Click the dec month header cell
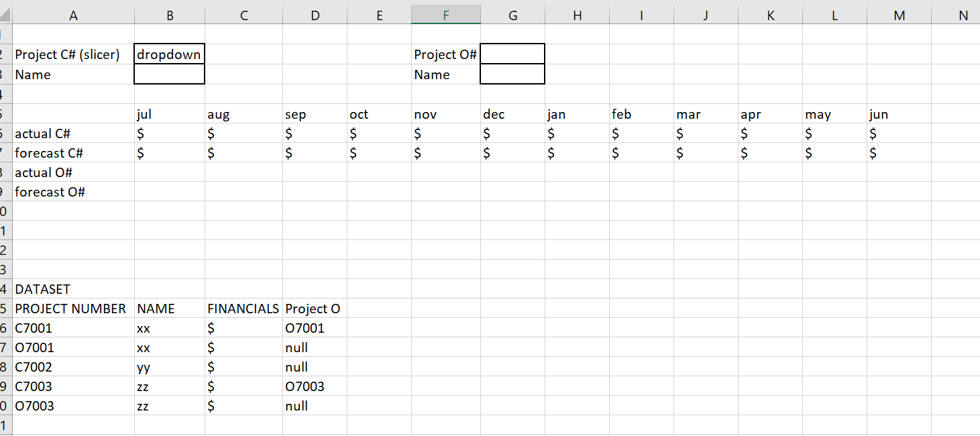Image resolution: width=980 pixels, height=436 pixels. point(512,114)
